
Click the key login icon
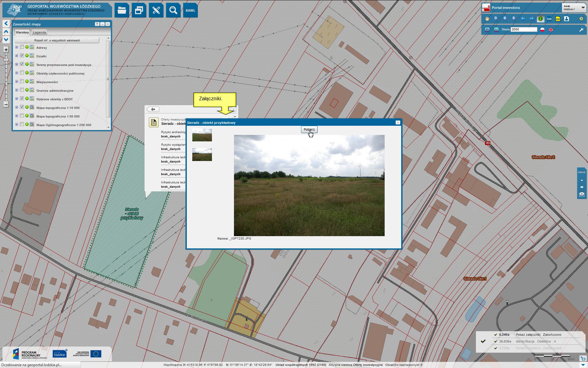[x=581, y=30]
